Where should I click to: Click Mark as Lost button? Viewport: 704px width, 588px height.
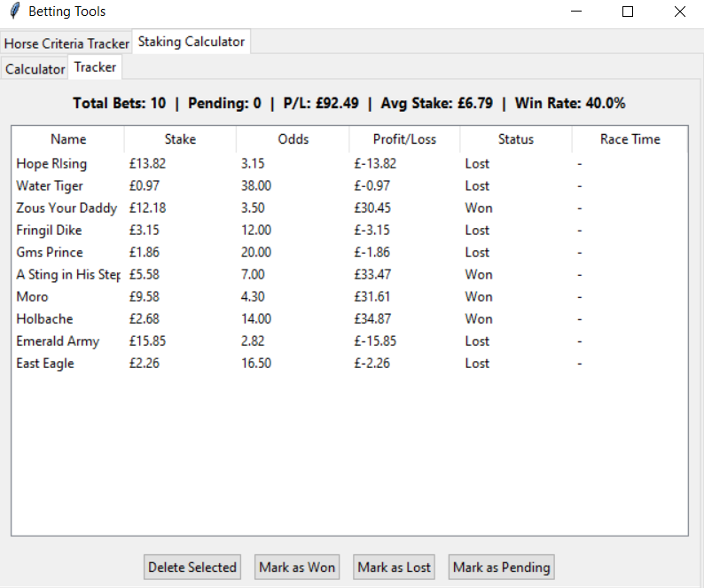[x=394, y=567]
